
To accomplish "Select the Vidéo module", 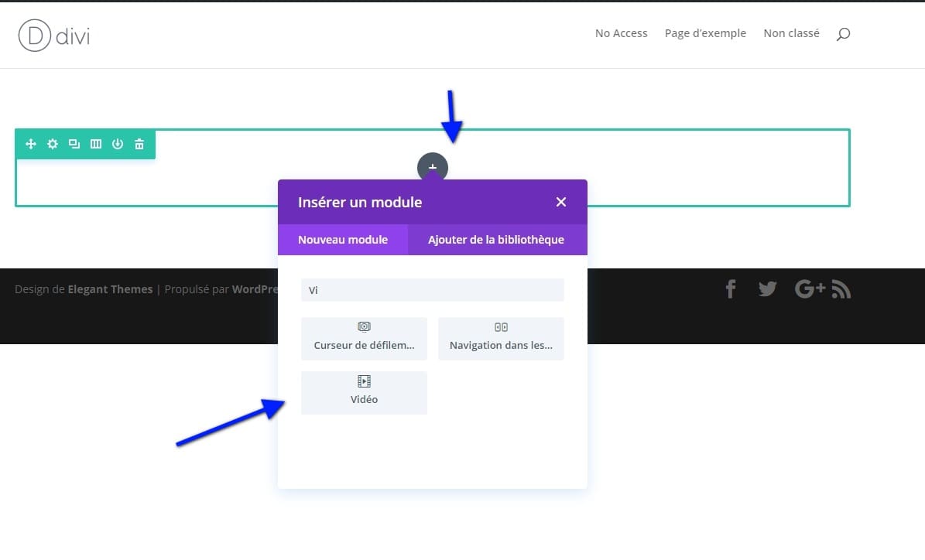I will 364,392.
